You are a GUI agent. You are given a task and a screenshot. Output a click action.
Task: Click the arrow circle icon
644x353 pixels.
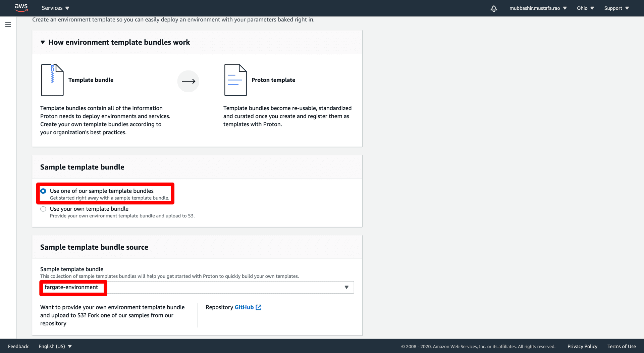pos(188,81)
